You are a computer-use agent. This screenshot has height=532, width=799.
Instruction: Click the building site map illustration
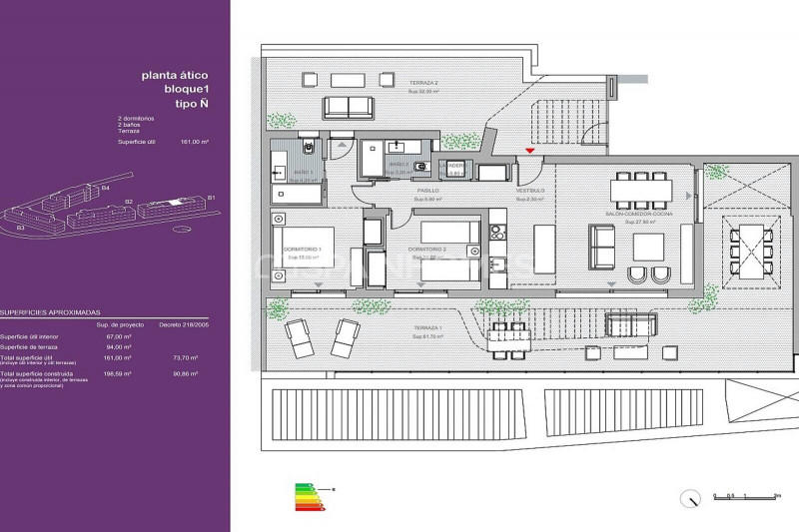coord(110,212)
